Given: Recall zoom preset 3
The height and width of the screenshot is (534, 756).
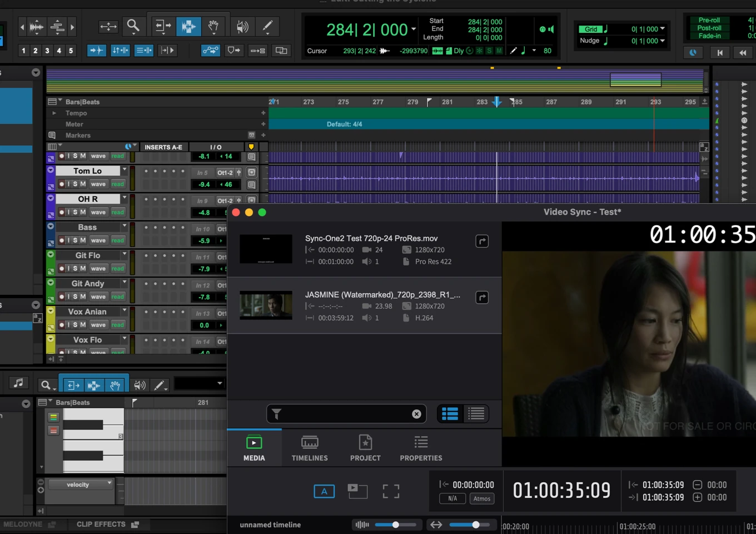Looking at the screenshot, I should pos(47,51).
